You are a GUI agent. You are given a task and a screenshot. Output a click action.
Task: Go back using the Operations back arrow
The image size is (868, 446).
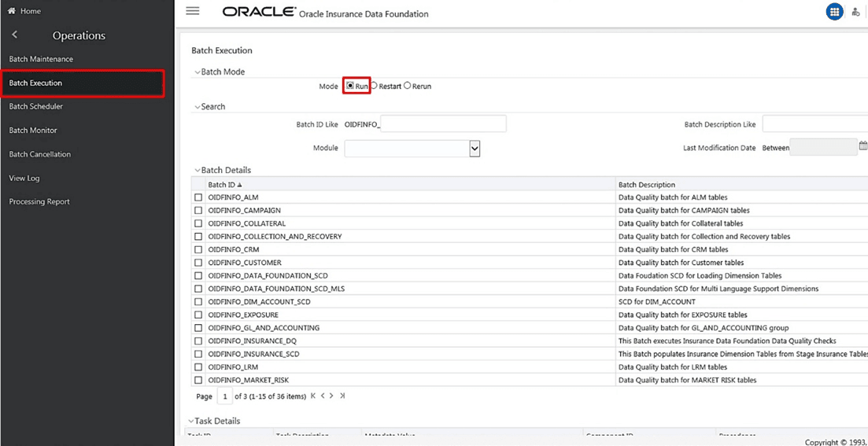[14, 35]
